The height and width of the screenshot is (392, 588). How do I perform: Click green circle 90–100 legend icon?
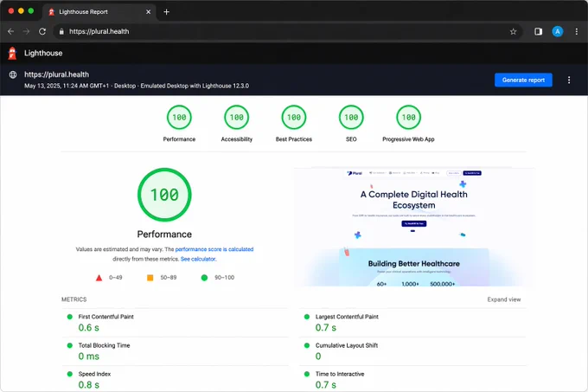204,278
